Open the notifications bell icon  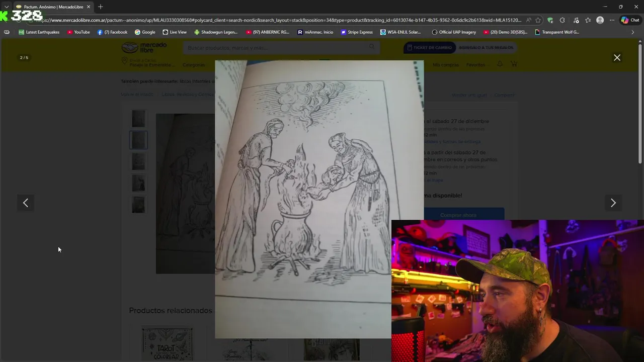[500, 64]
